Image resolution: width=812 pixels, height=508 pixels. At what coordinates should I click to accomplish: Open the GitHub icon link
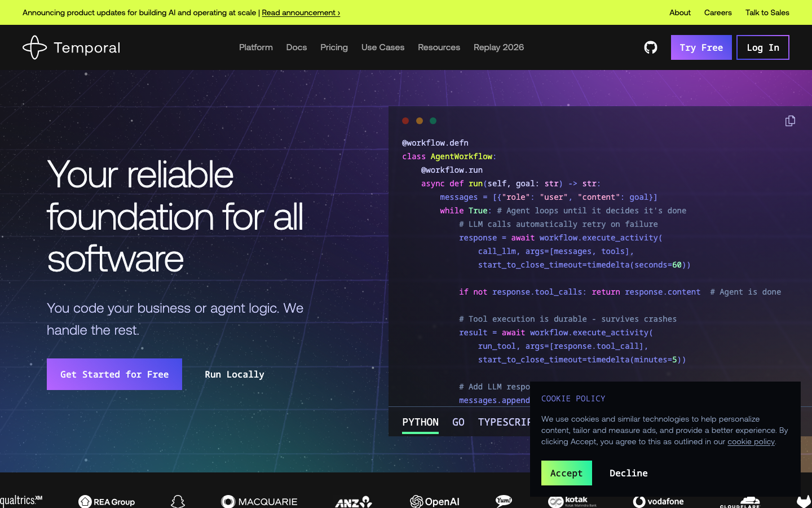point(651,47)
